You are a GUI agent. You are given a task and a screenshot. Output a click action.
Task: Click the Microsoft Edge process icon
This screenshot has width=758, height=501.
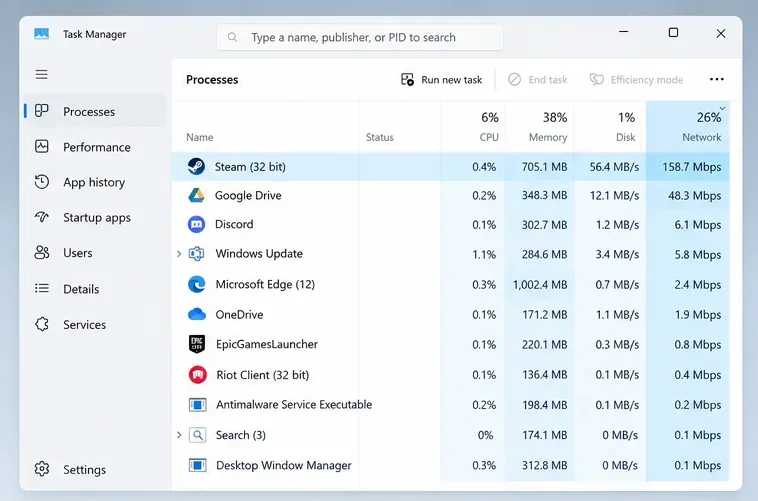pyautogui.click(x=197, y=284)
